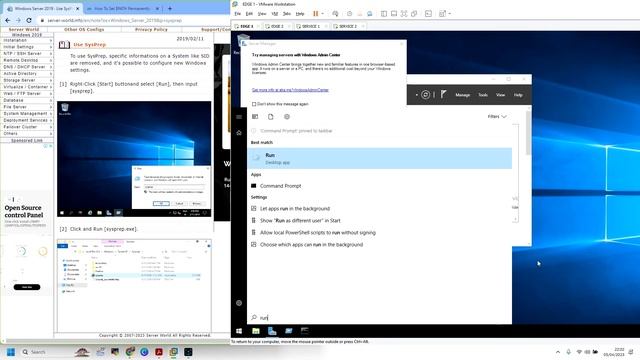The height and width of the screenshot is (360, 640).
Task: Click the host Windows 11 Start button
Action: (11, 352)
